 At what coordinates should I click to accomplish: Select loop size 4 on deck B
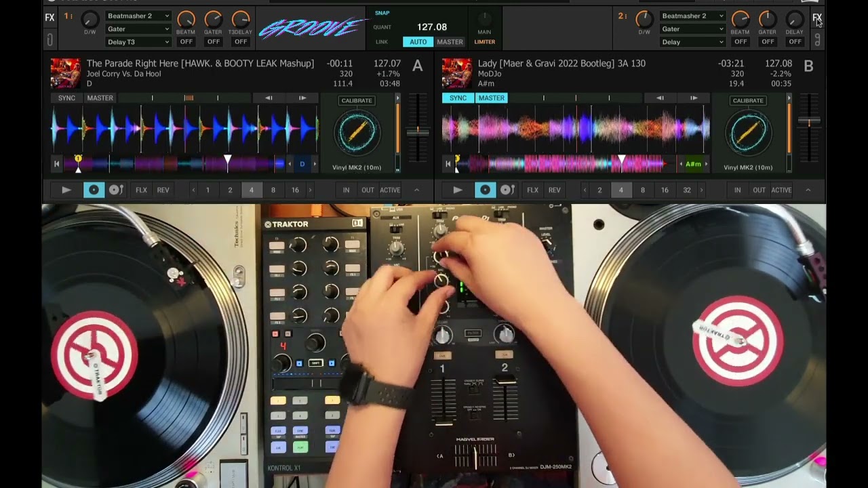coord(621,190)
